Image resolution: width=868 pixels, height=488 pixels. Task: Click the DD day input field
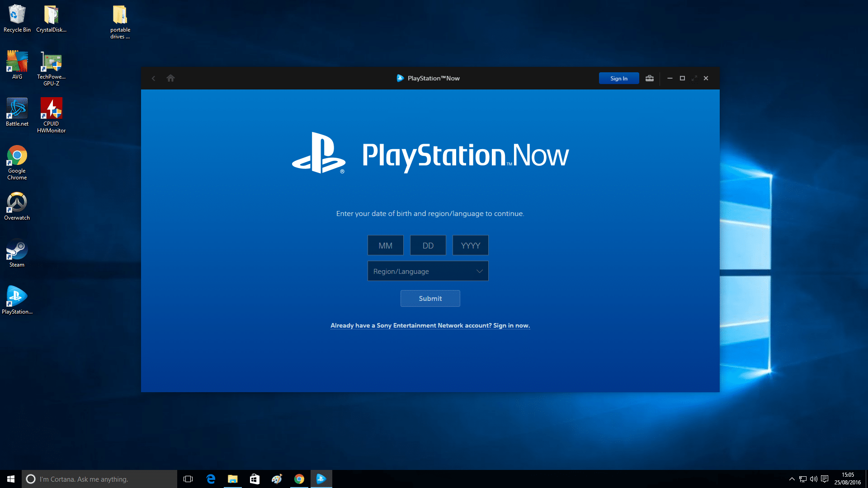point(427,245)
